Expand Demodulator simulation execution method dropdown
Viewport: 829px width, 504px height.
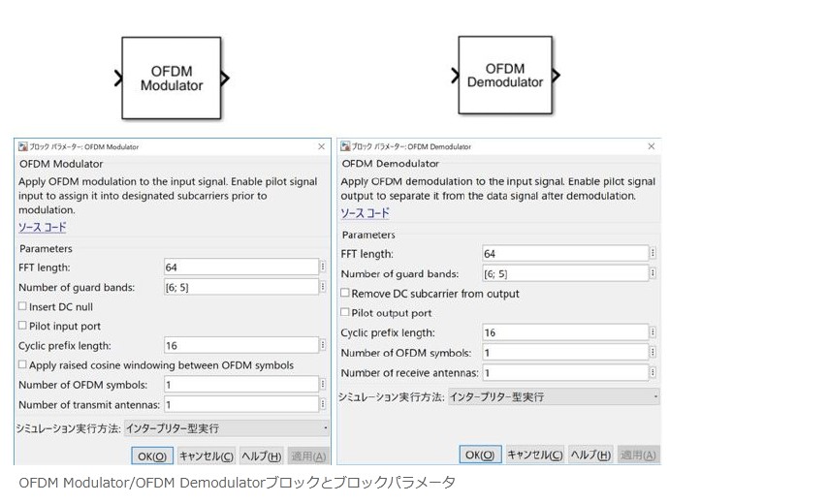pos(553,396)
